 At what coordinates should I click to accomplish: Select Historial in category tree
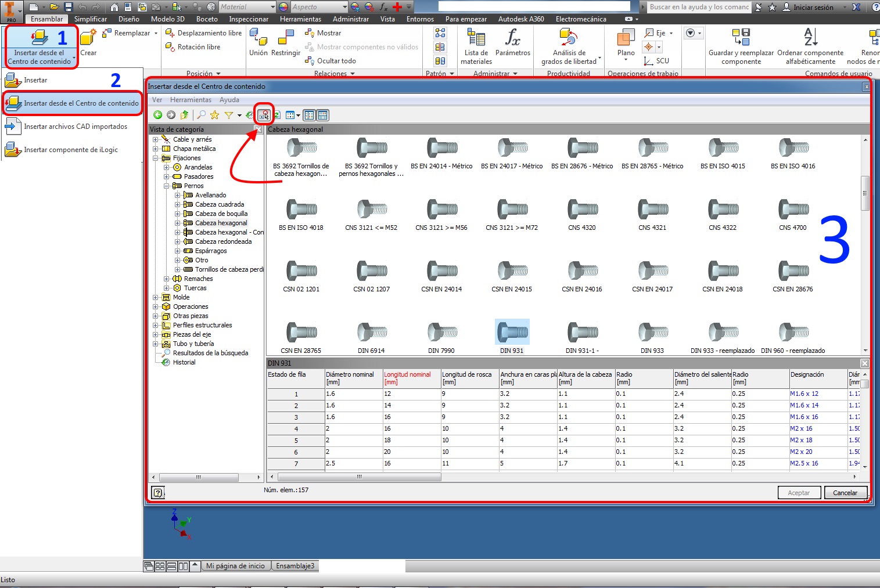(184, 362)
